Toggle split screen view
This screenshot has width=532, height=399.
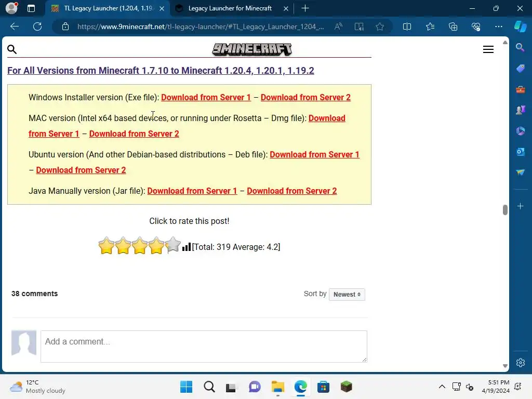(x=407, y=26)
